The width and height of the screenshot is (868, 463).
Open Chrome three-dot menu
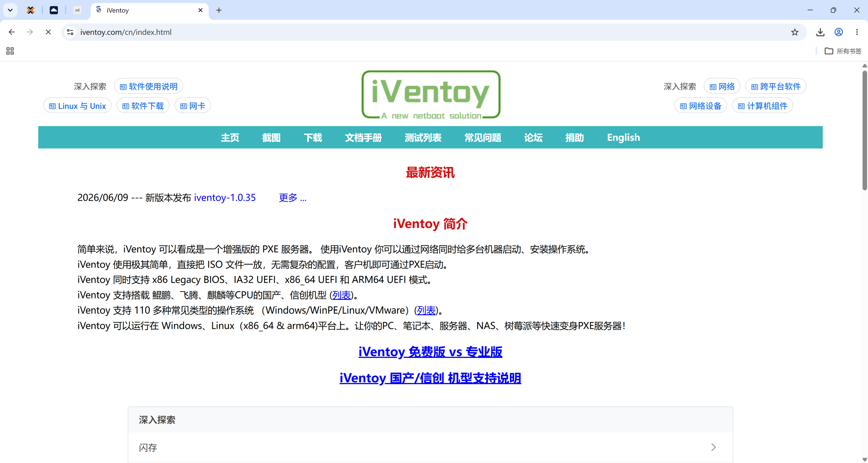pos(857,32)
